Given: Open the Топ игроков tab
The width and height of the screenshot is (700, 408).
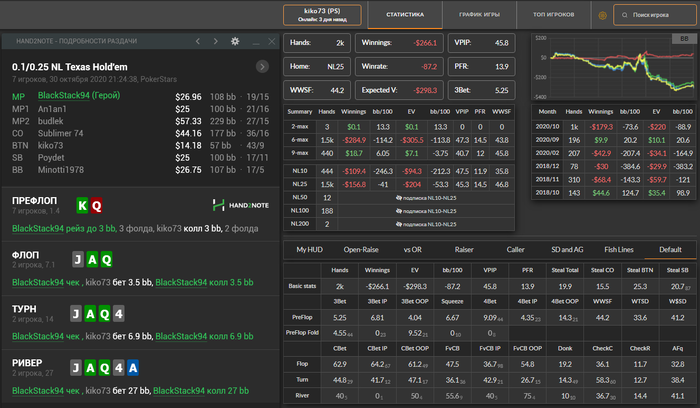Looking at the screenshot, I should (x=552, y=16).
